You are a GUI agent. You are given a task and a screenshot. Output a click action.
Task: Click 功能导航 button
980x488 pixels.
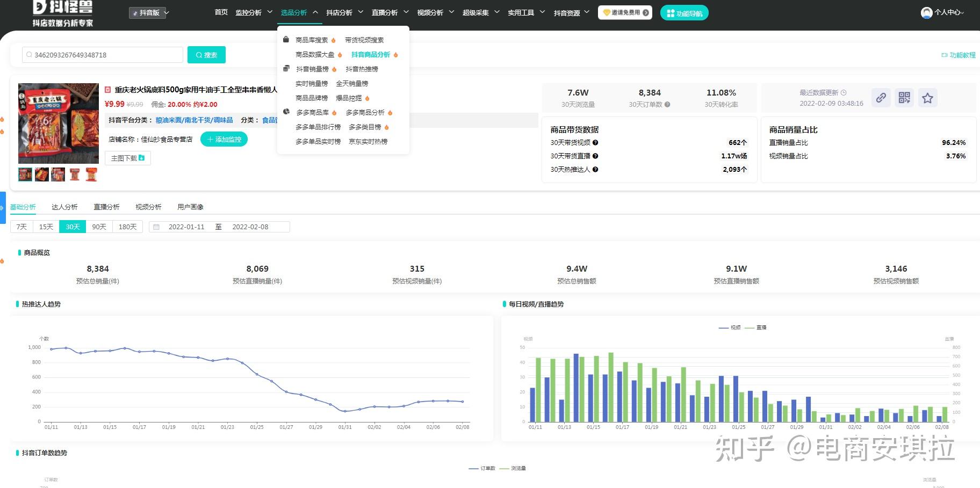point(684,13)
